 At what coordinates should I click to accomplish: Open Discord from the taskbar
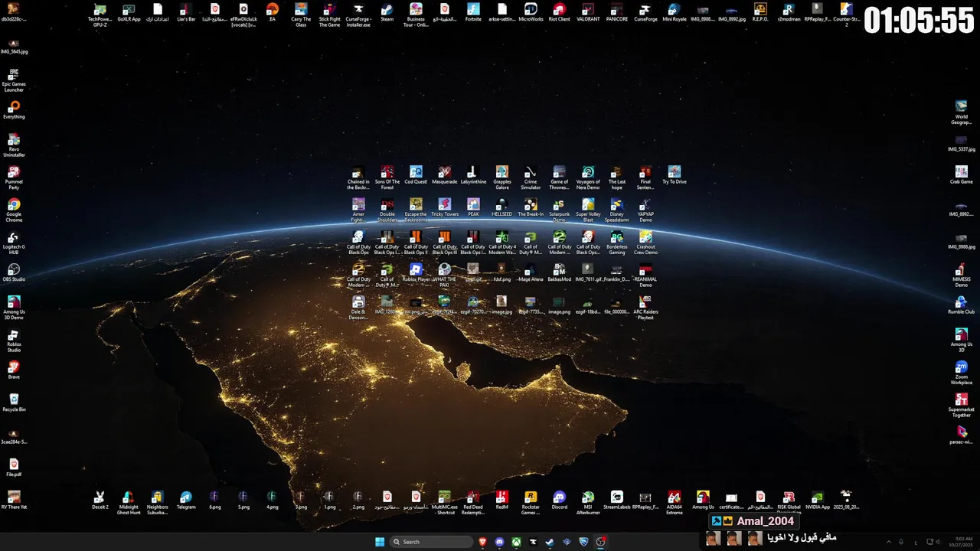500,542
